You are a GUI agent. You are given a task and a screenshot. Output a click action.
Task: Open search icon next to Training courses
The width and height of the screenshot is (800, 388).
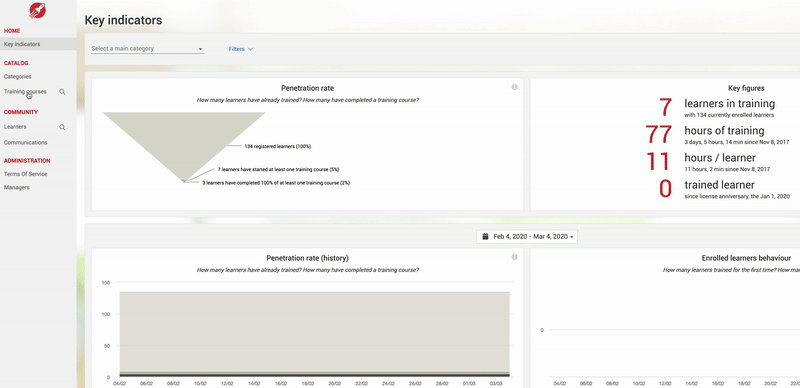(62, 92)
